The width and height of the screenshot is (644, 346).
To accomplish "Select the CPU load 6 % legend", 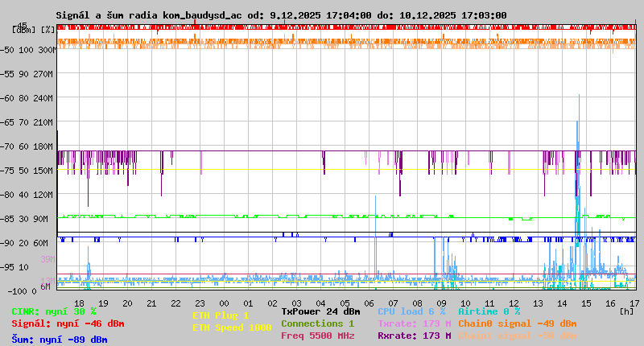I will [x=411, y=311].
